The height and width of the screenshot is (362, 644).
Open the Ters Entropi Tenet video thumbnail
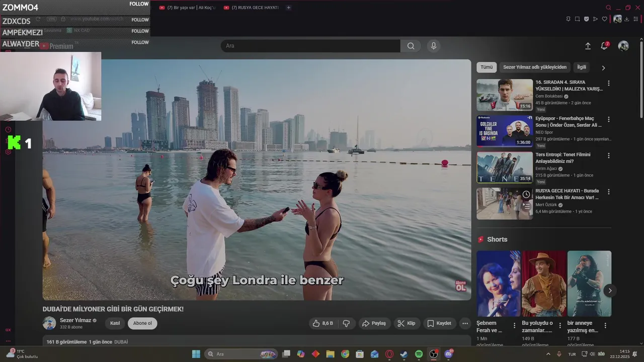tap(505, 167)
